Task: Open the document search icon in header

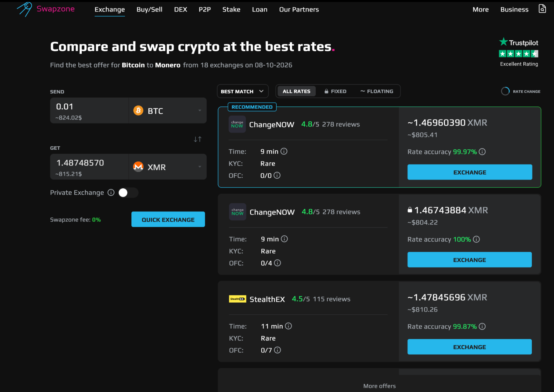Action: [x=542, y=9]
